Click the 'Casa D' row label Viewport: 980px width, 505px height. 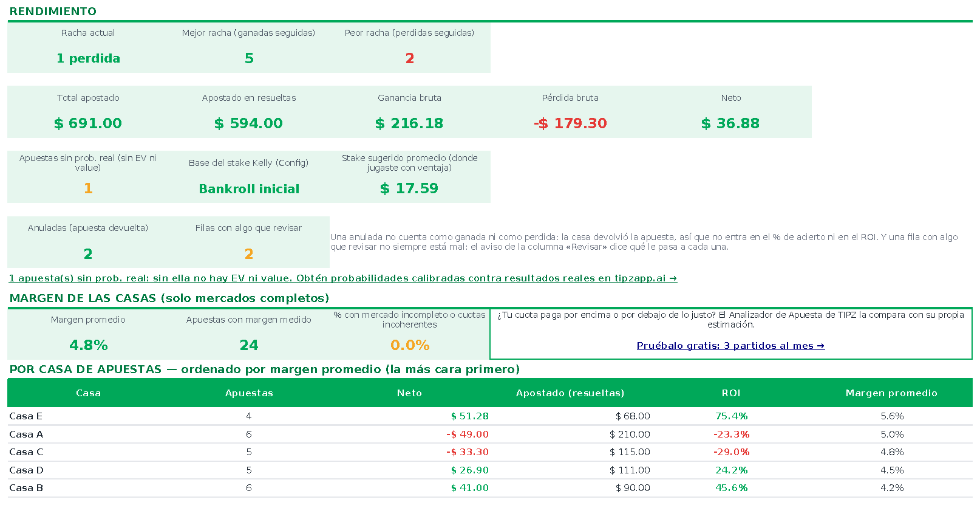[26, 470]
